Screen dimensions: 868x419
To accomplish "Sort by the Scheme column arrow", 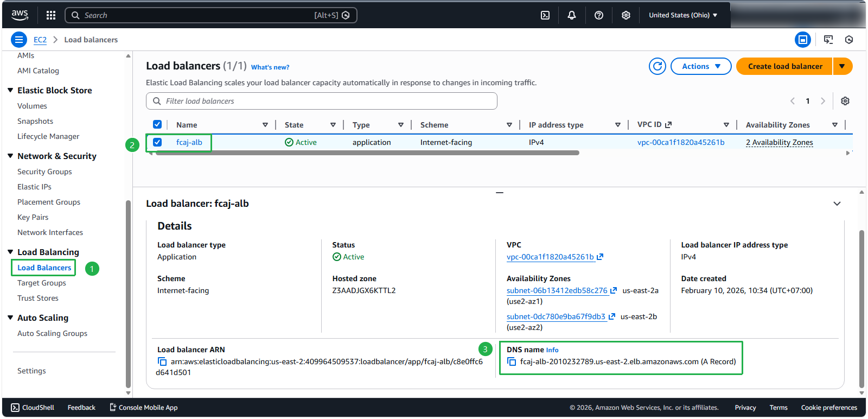I will click(x=509, y=125).
